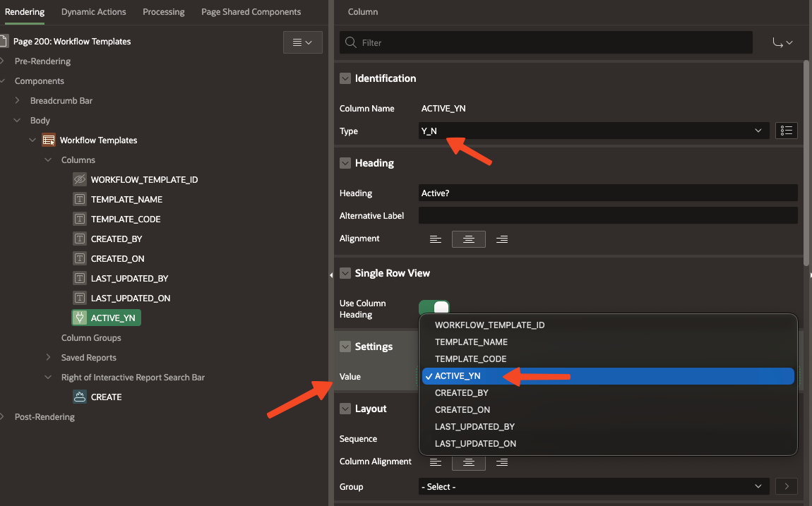Viewport: 812px width, 506px height.
Task: Expand the Saved Reports node
Action: tap(48, 358)
